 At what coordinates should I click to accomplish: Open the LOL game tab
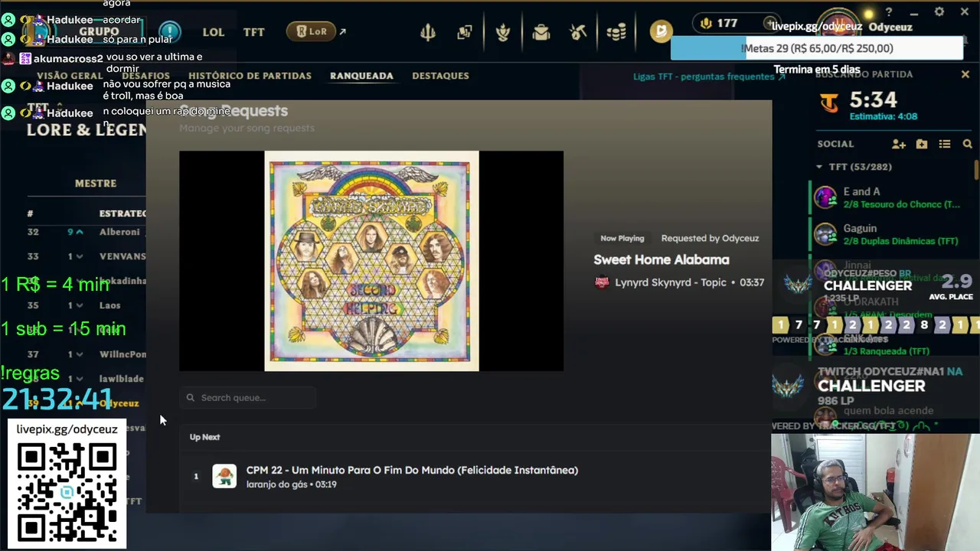click(213, 32)
